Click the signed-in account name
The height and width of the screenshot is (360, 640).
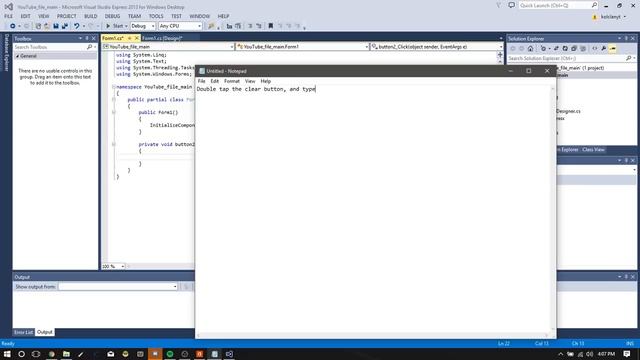[x=611, y=17]
